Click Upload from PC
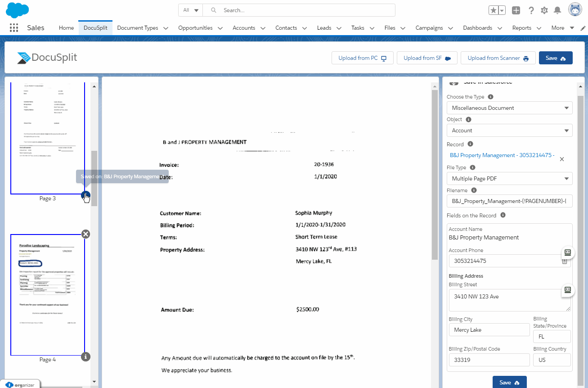 point(363,58)
